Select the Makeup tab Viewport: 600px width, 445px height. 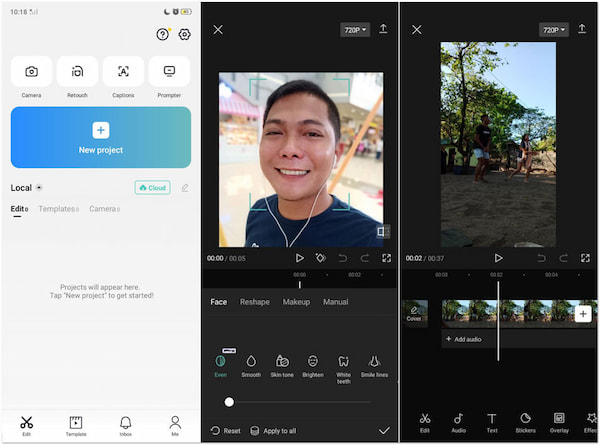(x=297, y=302)
